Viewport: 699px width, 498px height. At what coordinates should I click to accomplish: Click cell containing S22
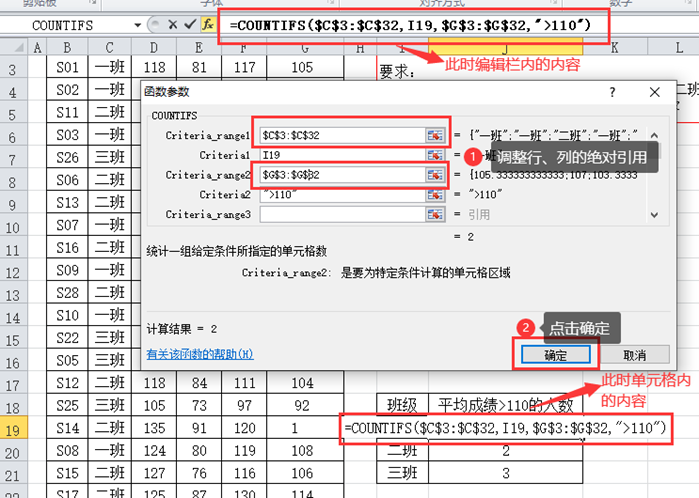tap(67, 337)
